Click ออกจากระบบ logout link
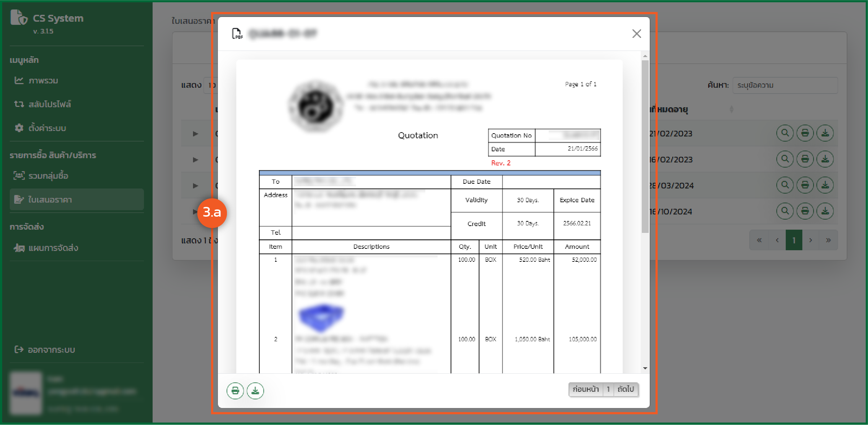 [51, 350]
